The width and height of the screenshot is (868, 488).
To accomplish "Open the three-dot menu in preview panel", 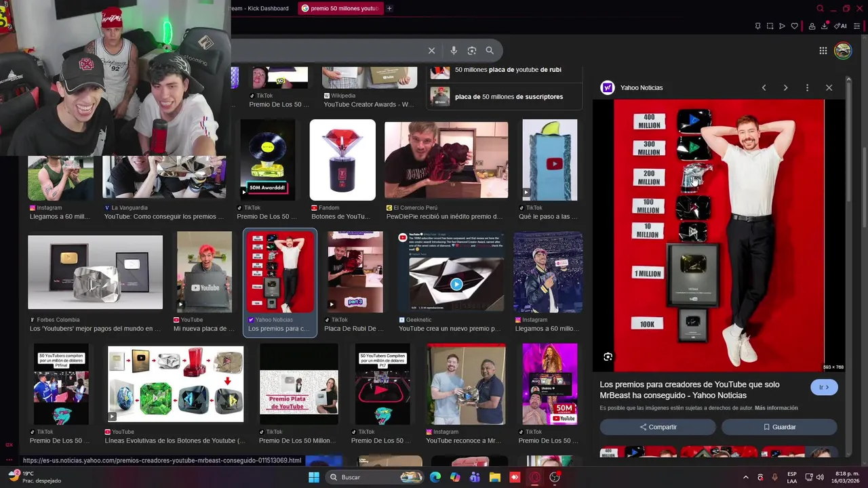I will (x=807, y=87).
